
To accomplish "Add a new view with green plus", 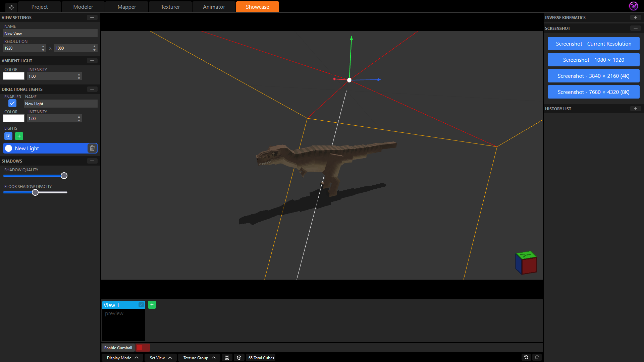I will click(x=152, y=305).
